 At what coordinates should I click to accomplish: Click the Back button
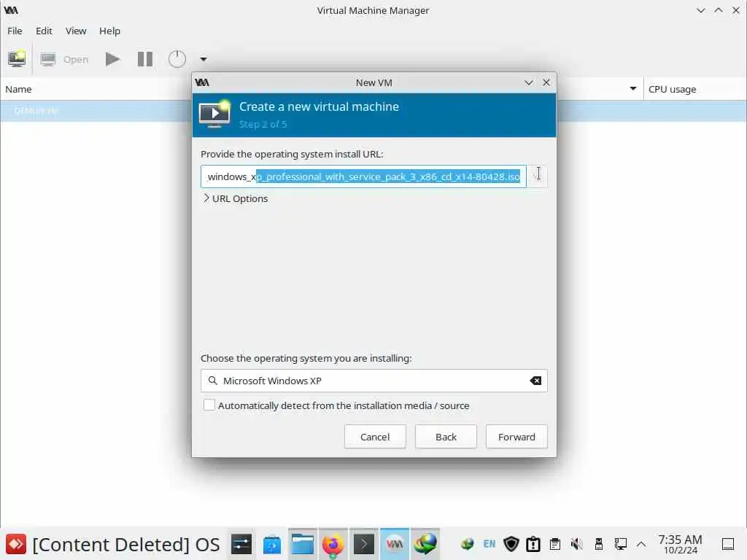[x=446, y=437]
